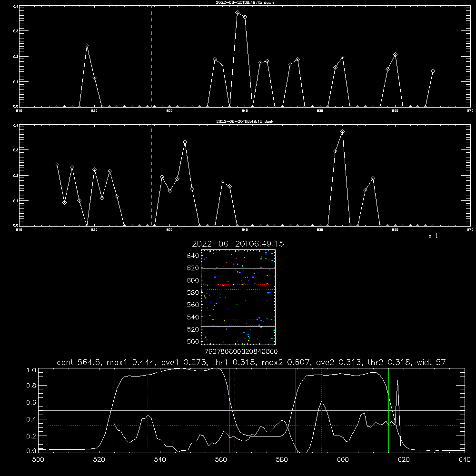Screen dimensions: 476x476
Task: Click the 'thr2 0.318' value in the header
Action: click(x=389, y=362)
